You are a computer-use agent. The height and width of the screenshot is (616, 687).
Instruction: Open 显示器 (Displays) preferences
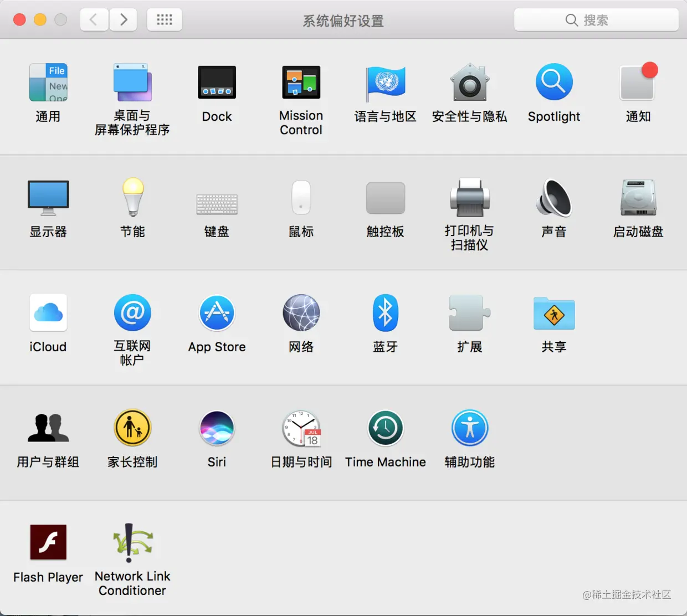click(x=48, y=198)
